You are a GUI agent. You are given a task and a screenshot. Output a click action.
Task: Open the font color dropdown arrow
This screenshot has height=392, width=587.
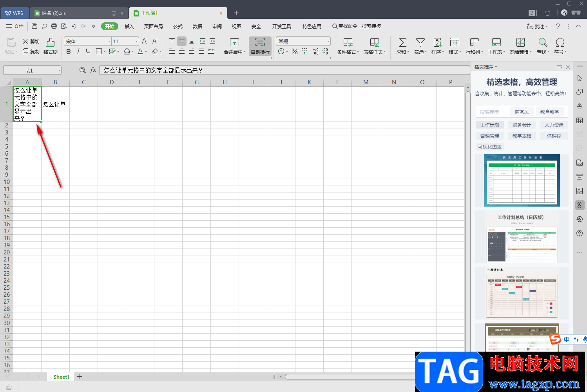(x=146, y=52)
